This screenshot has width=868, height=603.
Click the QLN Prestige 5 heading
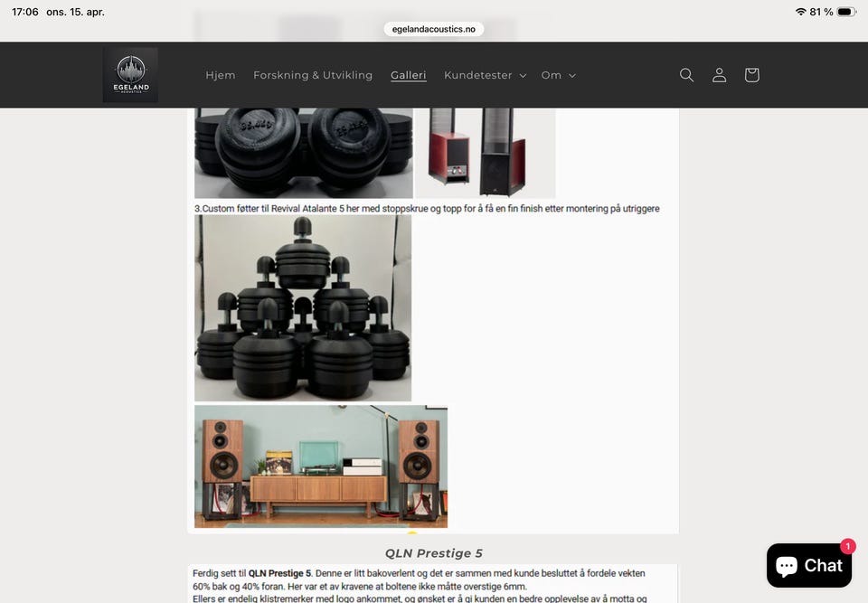point(433,553)
